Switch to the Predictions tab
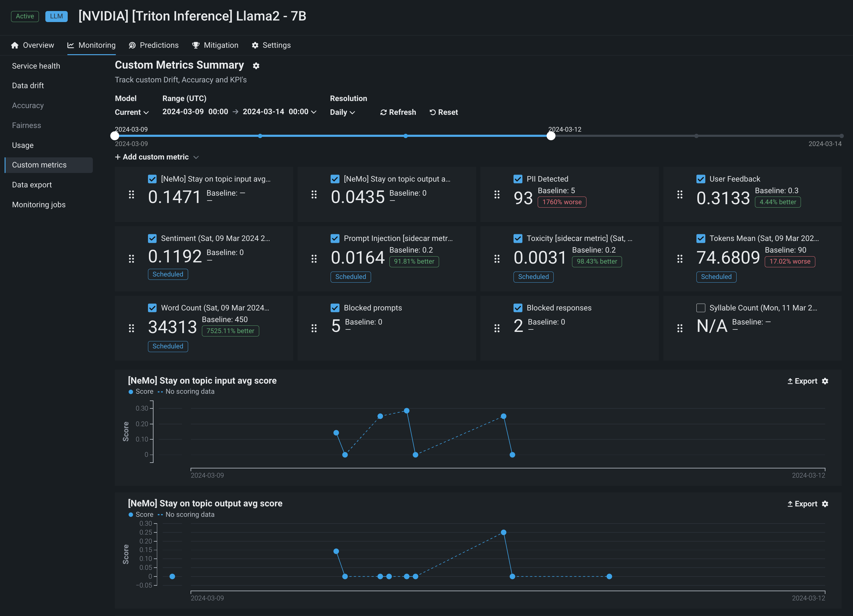This screenshot has width=853, height=616. [x=154, y=46]
